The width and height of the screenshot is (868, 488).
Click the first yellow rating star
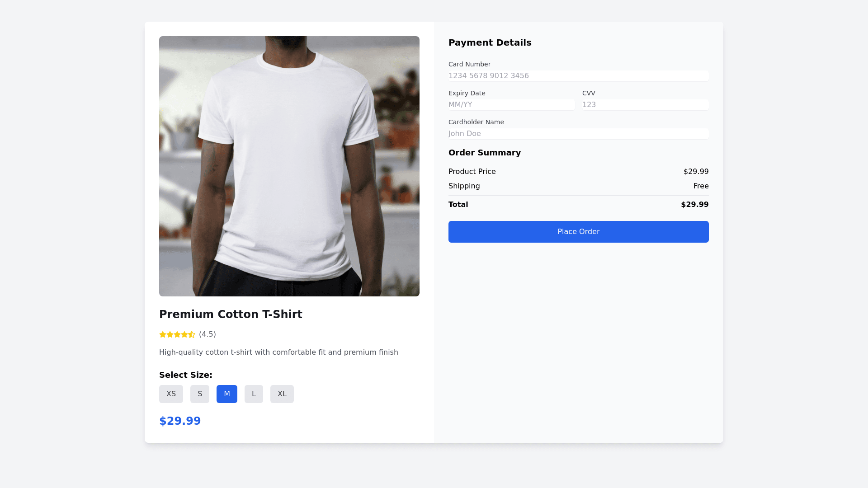[x=163, y=335]
